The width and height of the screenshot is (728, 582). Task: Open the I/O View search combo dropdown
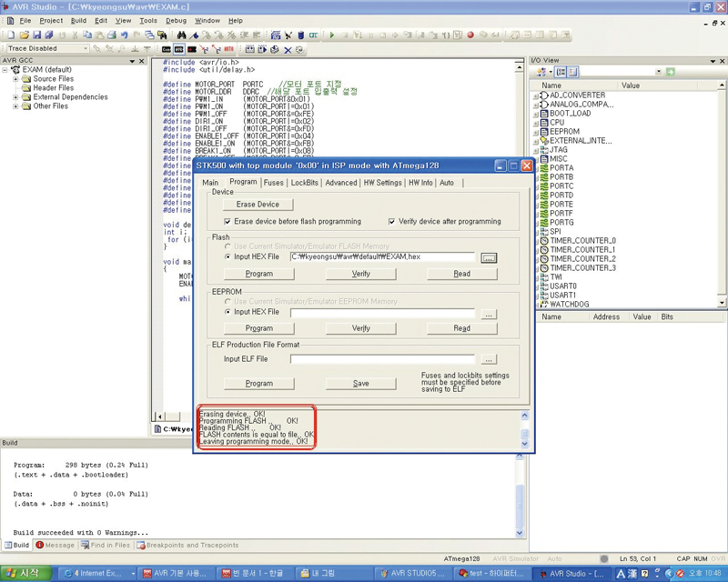658,72
